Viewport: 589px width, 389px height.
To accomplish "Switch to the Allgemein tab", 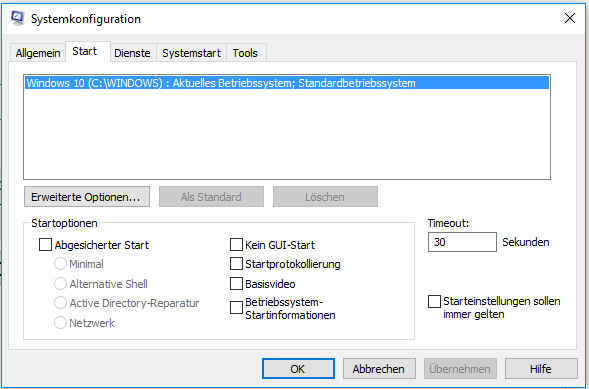I will pos(38,53).
